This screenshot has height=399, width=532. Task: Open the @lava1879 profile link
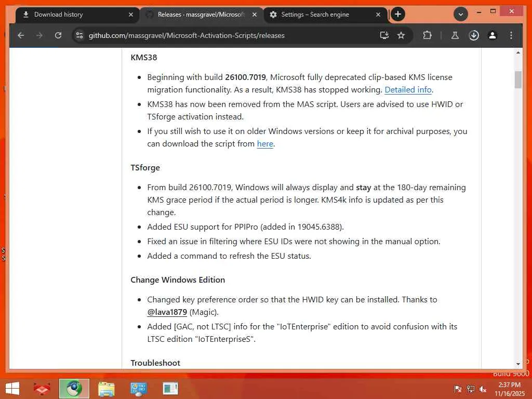point(167,312)
